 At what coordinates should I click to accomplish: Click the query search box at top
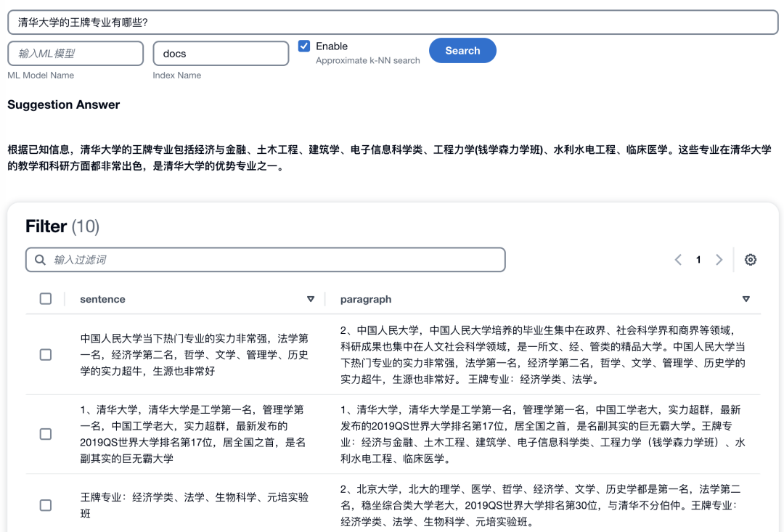[x=393, y=22]
